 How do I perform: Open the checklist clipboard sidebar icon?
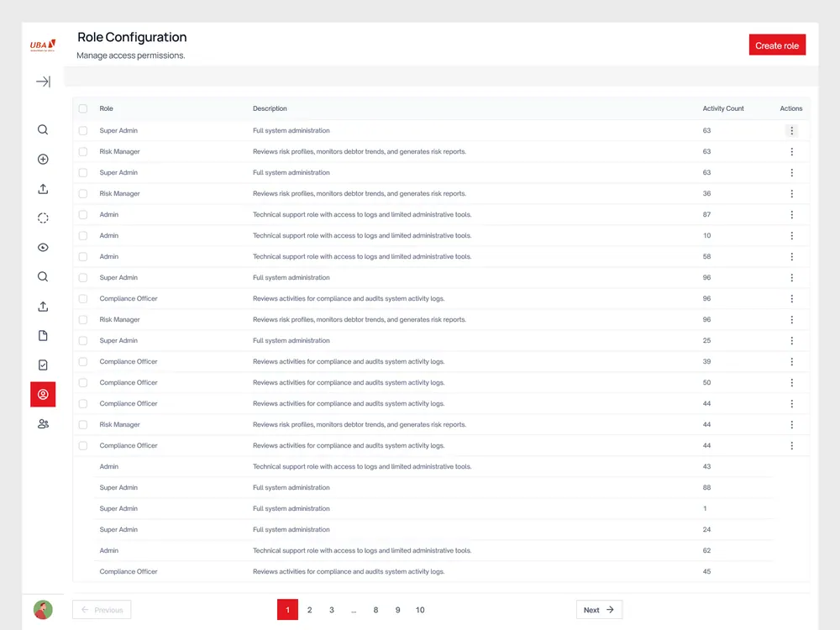point(43,365)
